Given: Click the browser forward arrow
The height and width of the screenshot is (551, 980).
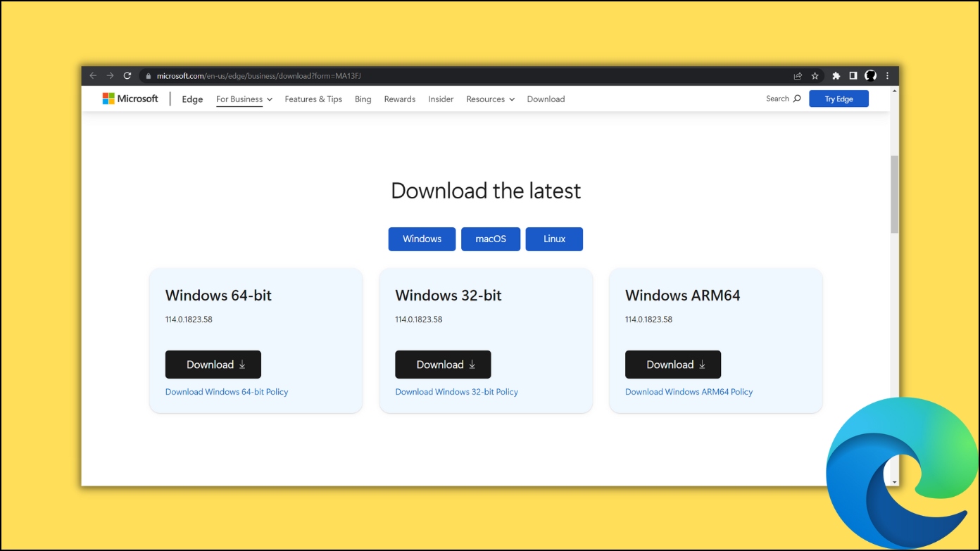Looking at the screenshot, I should pos(110,76).
